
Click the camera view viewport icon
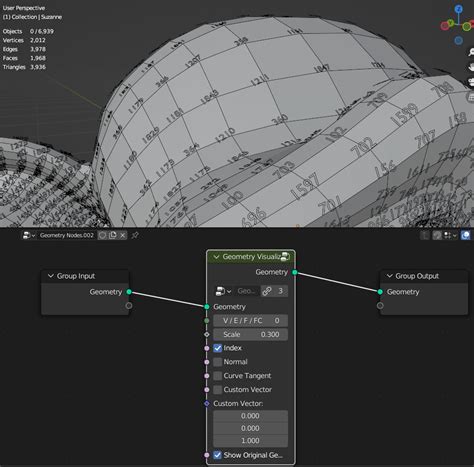click(x=471, y=82)
